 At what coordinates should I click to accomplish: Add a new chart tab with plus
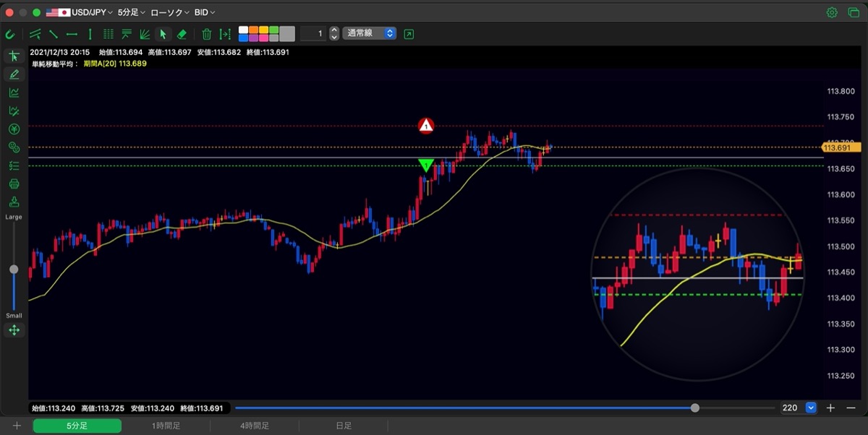[17, 426]
